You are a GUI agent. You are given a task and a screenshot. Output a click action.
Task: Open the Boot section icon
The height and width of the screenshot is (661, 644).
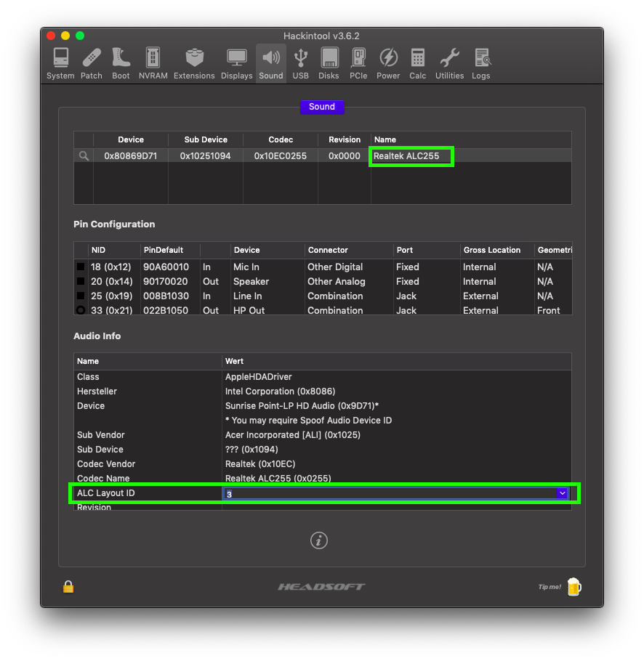pos(121,63)
